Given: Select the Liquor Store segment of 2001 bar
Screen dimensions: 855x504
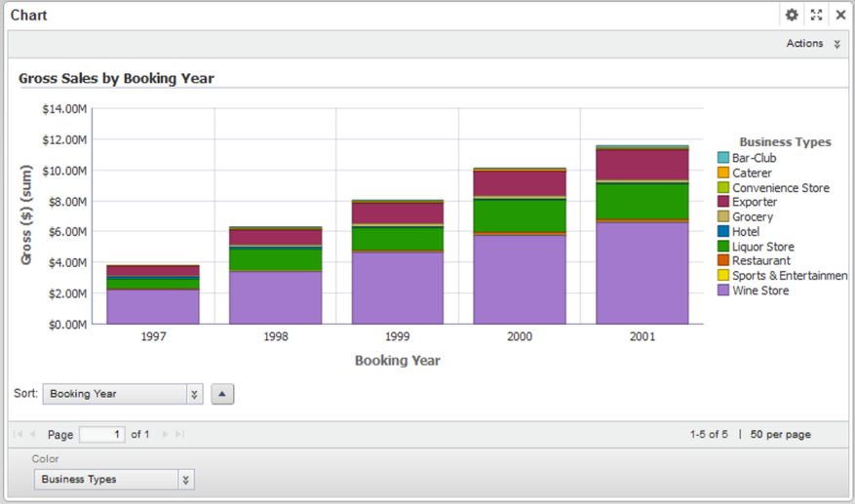Looking at the screenshot, I should [642, 201].
